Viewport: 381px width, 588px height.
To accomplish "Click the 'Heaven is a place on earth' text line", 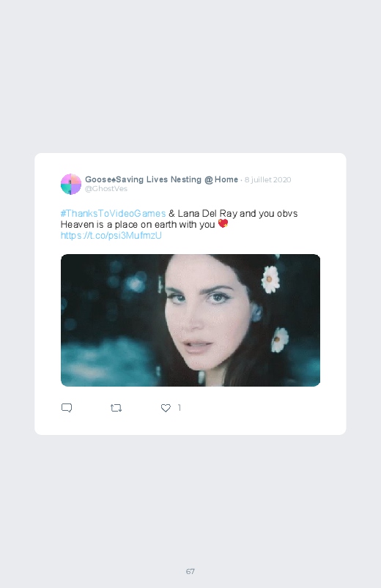I will pyautogui.click(x=138, y=225).
